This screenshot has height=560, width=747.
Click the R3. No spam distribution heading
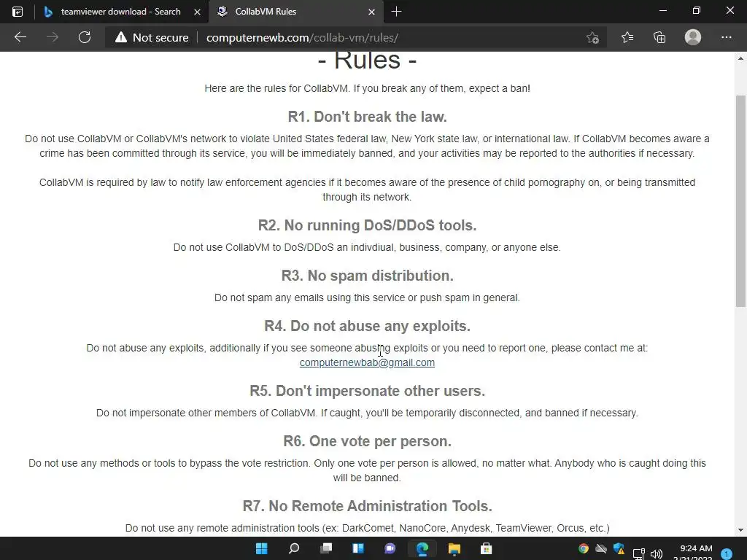(367, 276)
